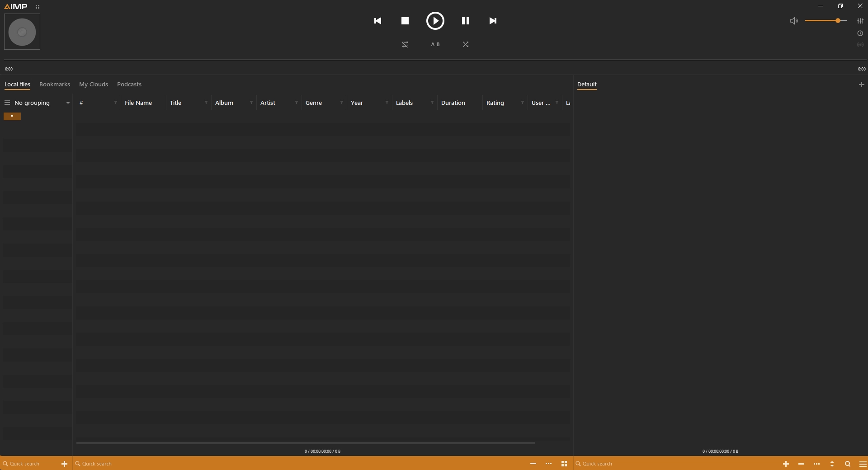Click the search magnifier in playlist bar

click(x=848, y=464)
